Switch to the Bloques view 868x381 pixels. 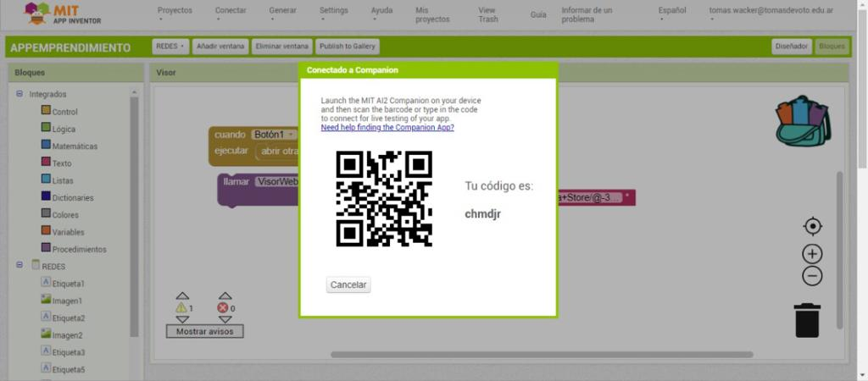(832, 47)
